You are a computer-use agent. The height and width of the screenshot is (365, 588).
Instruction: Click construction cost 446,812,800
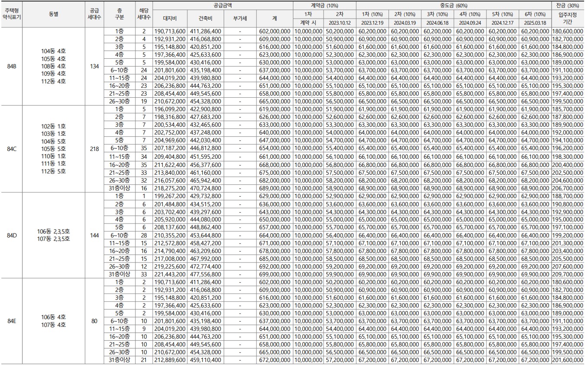pyautogui.click(x=206, y=148)
